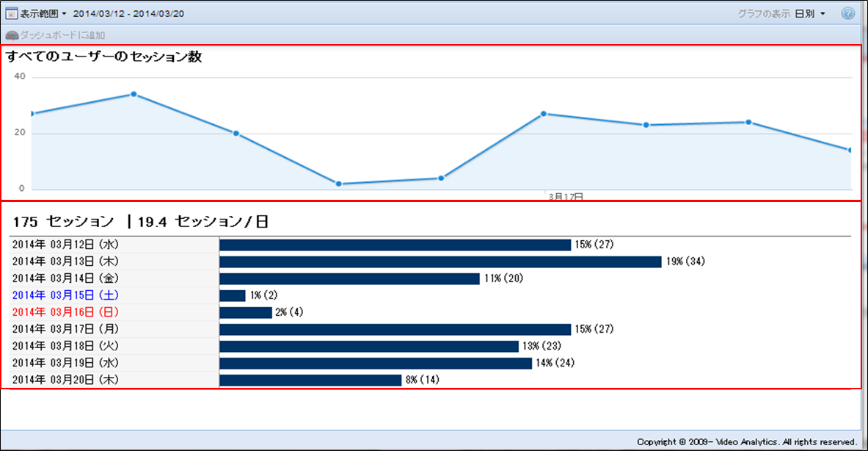Click the chart data point with value 34
The height and width of the screenshot is (451, 868).
tap(134, 94)
